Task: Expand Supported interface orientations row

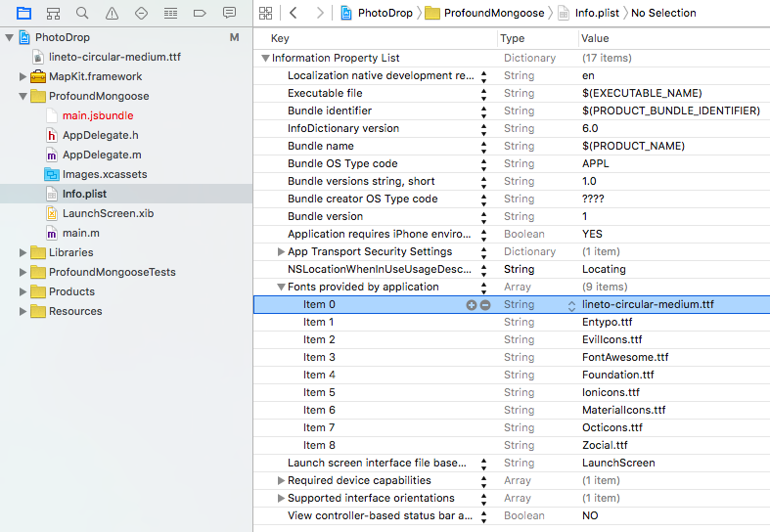Action: point(281,498)
